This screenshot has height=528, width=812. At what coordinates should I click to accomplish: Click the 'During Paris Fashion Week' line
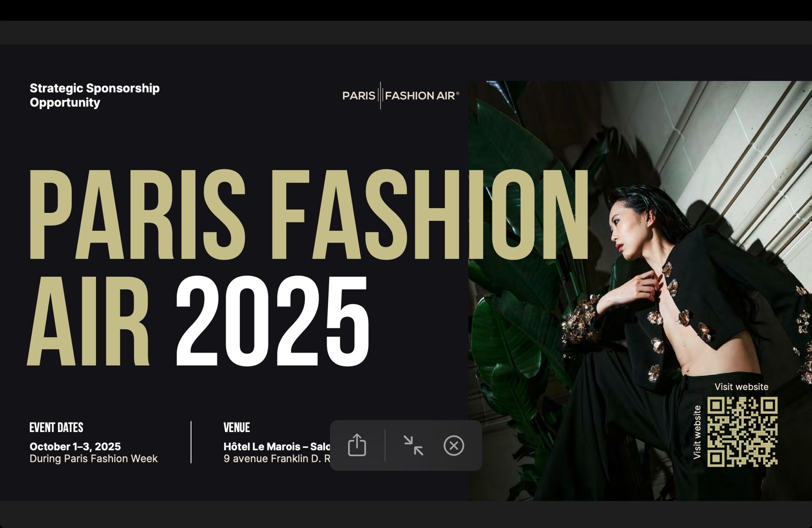coord(93,459)
